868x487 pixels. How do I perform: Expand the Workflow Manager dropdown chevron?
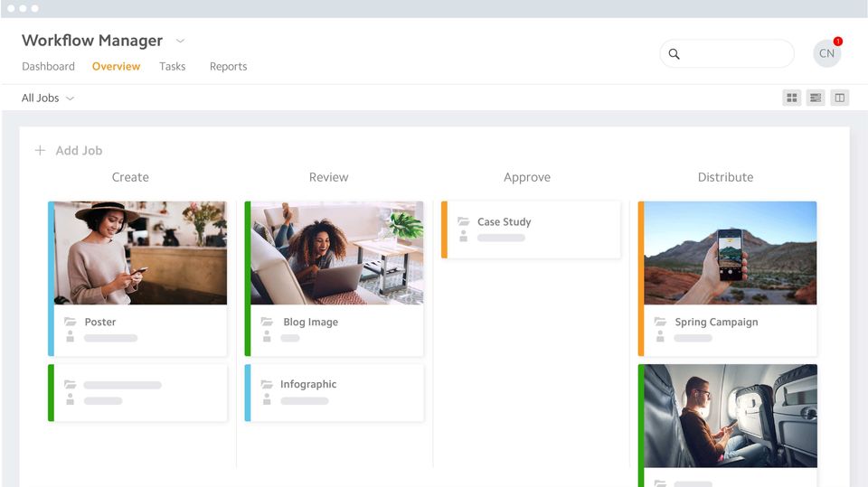[x=180, y=41]
